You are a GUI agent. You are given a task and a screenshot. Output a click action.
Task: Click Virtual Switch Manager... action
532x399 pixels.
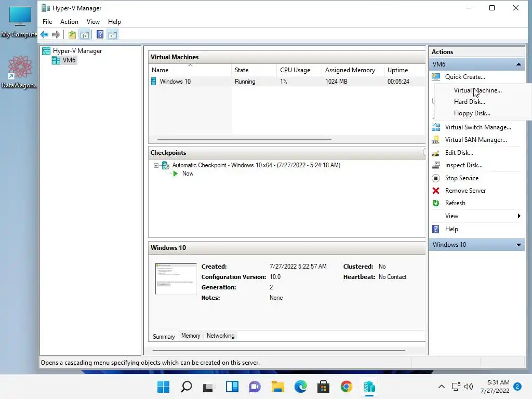pos(478,127)
